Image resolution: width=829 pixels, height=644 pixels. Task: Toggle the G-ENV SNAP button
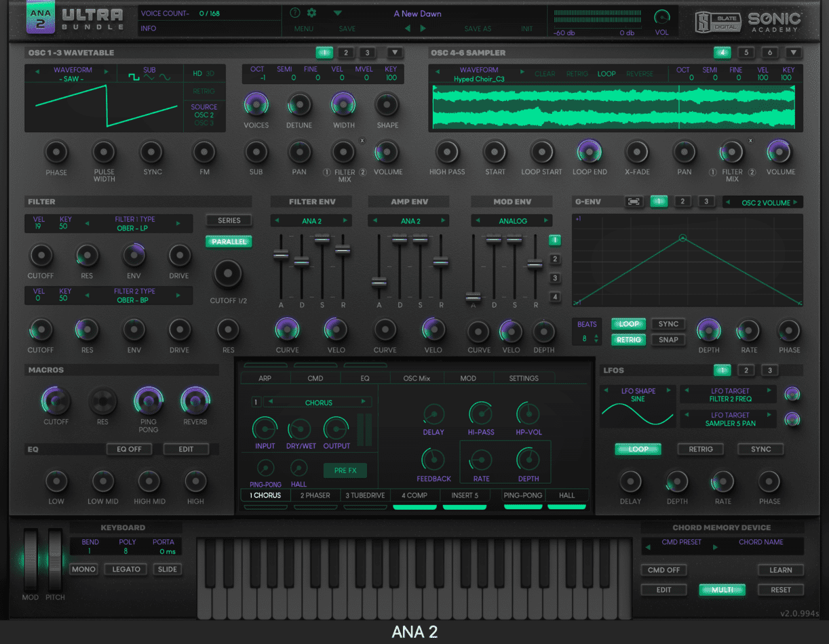(668, 340)
